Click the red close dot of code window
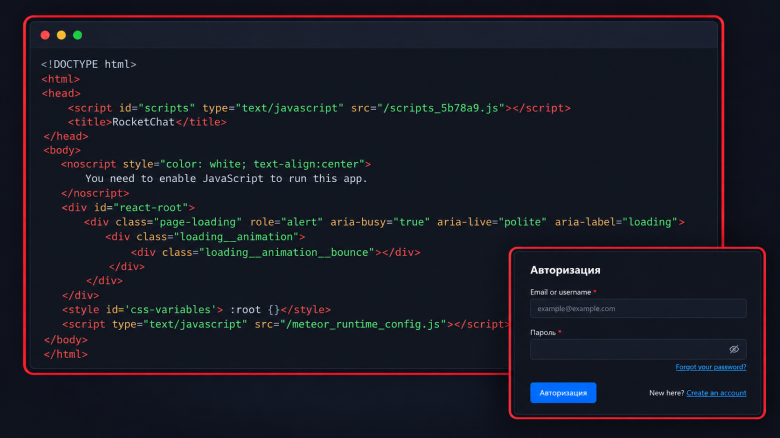 45,35
